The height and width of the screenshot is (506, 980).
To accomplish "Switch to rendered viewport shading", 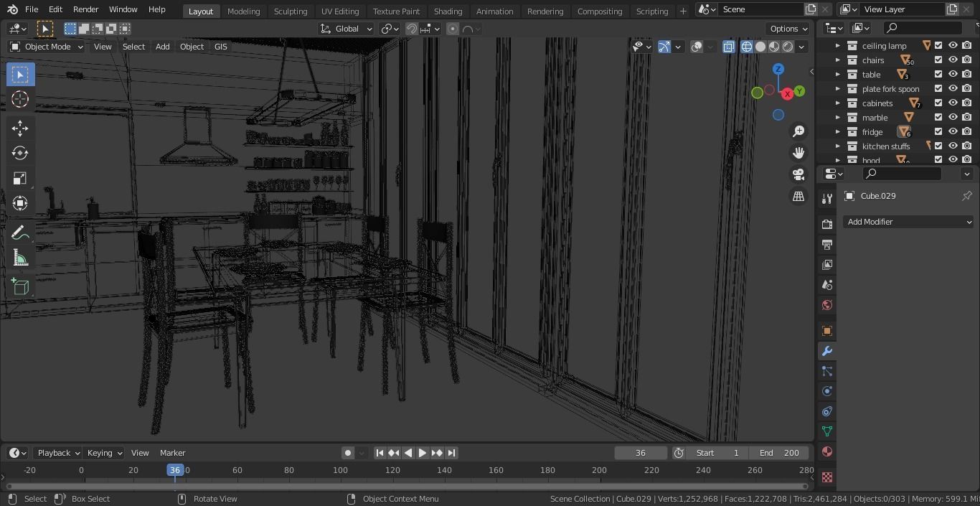I will click(788, 47).
